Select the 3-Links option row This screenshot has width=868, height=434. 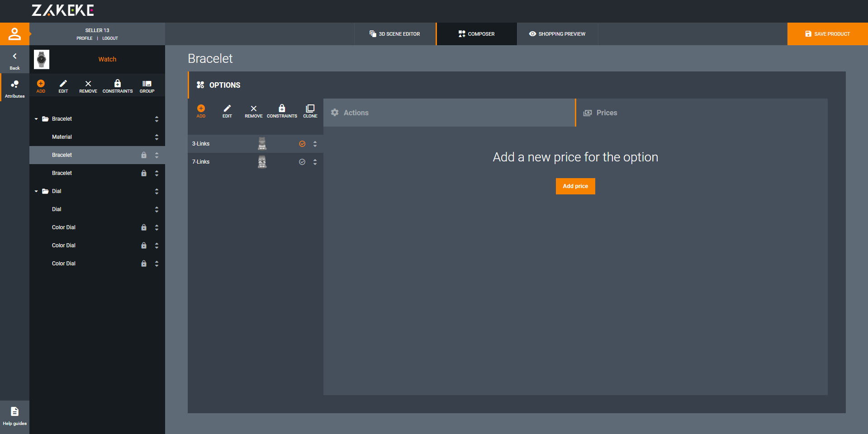tap(256, 144)
